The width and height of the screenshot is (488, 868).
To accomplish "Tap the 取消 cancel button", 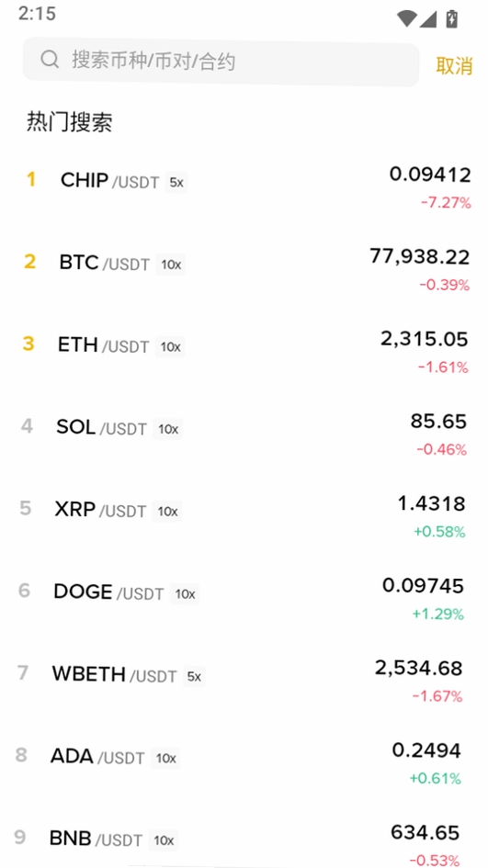I will [x=454, y=66].
